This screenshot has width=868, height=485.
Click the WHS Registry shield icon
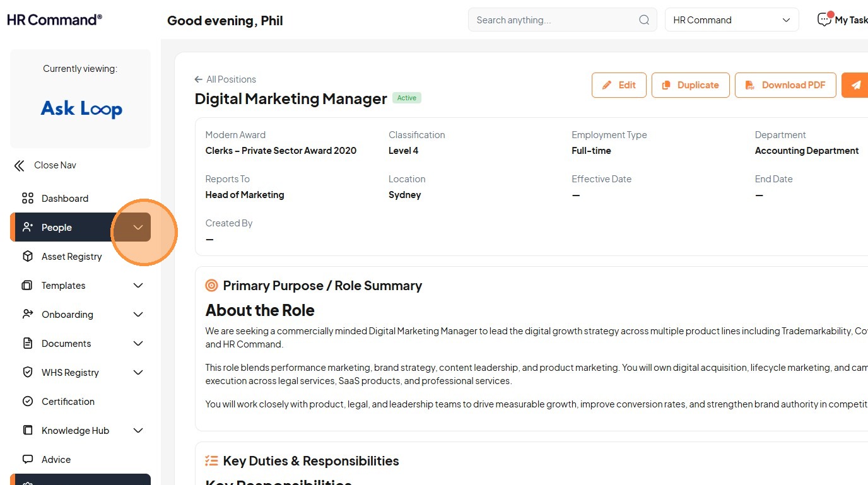coord(28,373)
